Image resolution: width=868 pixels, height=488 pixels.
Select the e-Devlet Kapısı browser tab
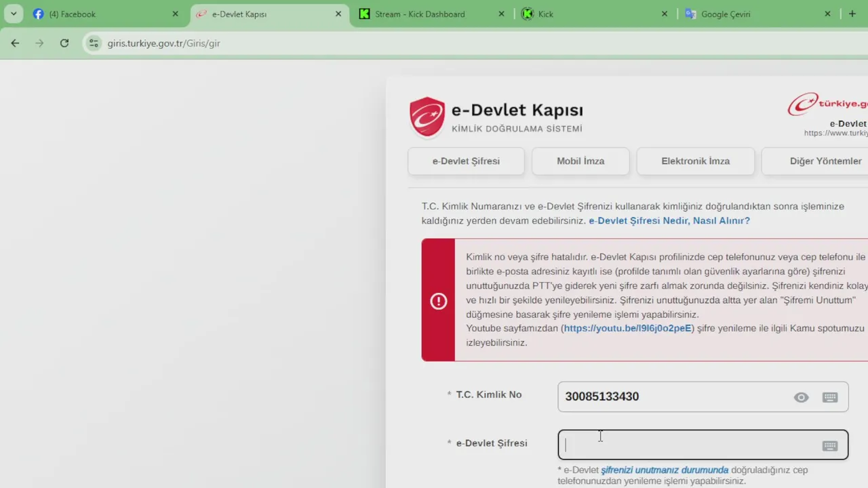[x=269, y=14]
